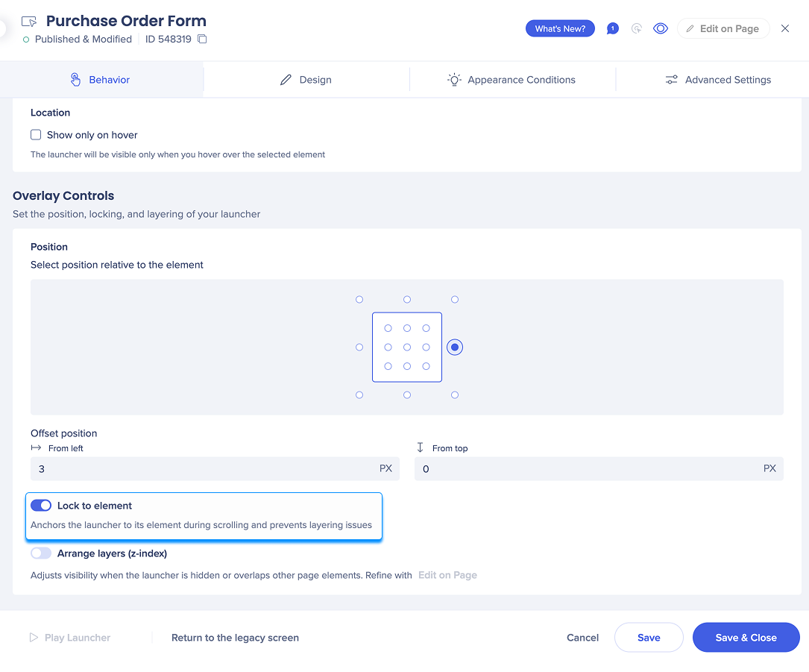Viewport: 809px width, 672px height.
Task: Copy the launcher ID 548319
Action: tap(202, 40)
